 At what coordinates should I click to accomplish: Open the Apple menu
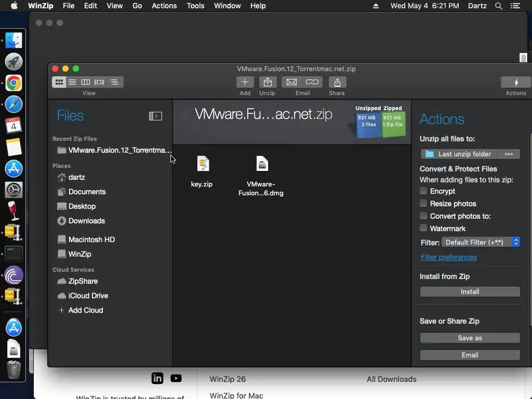point(14,6)
